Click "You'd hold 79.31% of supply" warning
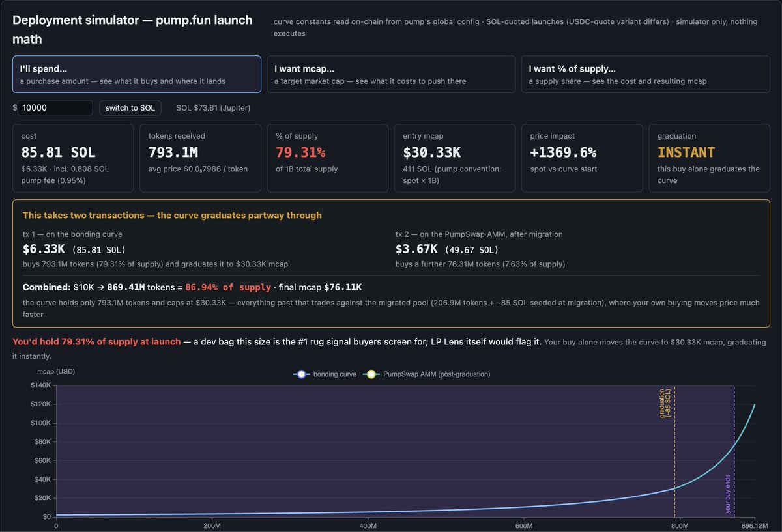This screenshot has height=532, width=782. [x=97, y=341]
